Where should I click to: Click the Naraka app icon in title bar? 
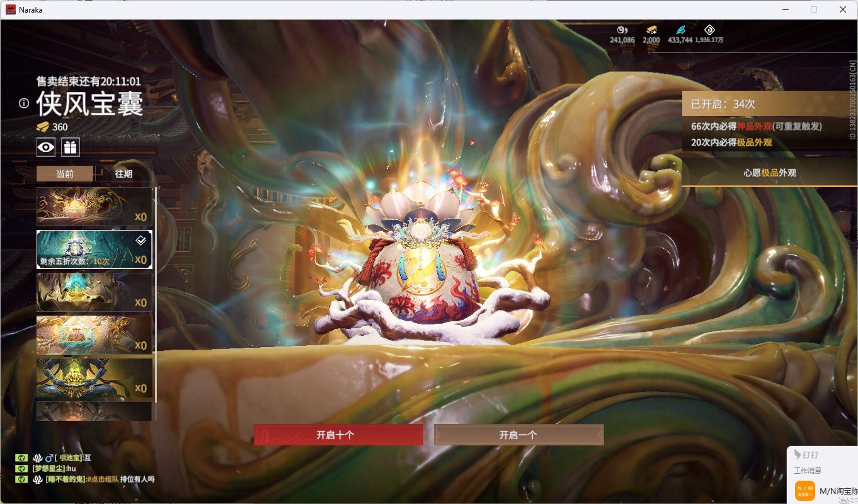(x=10, y=9)
